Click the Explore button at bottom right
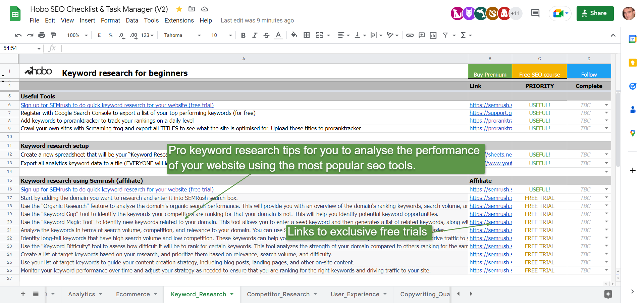The width and height of the screenshot is (644, 303). (608, 294)
